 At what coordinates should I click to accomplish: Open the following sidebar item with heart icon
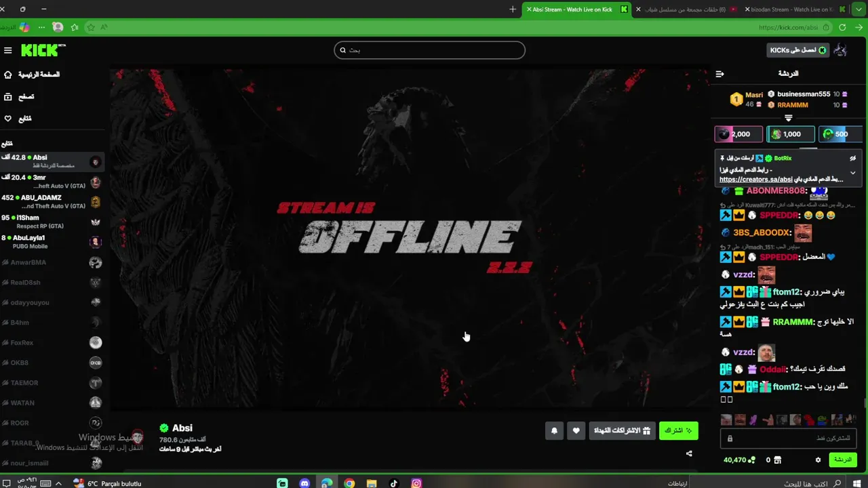click(x=18, y=119)
